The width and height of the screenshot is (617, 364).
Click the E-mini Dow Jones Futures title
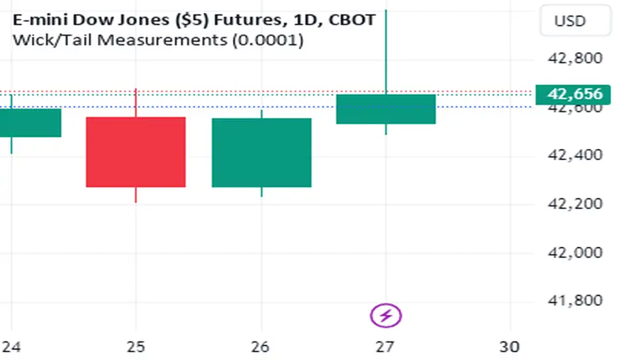pyautogui.click(x=194, y=19)
